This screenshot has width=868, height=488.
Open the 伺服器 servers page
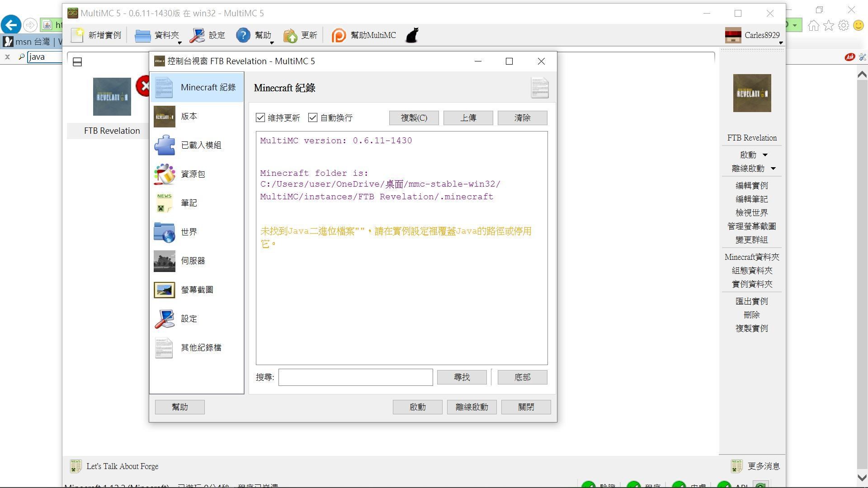pyautogui.click(x=197, y=261)
